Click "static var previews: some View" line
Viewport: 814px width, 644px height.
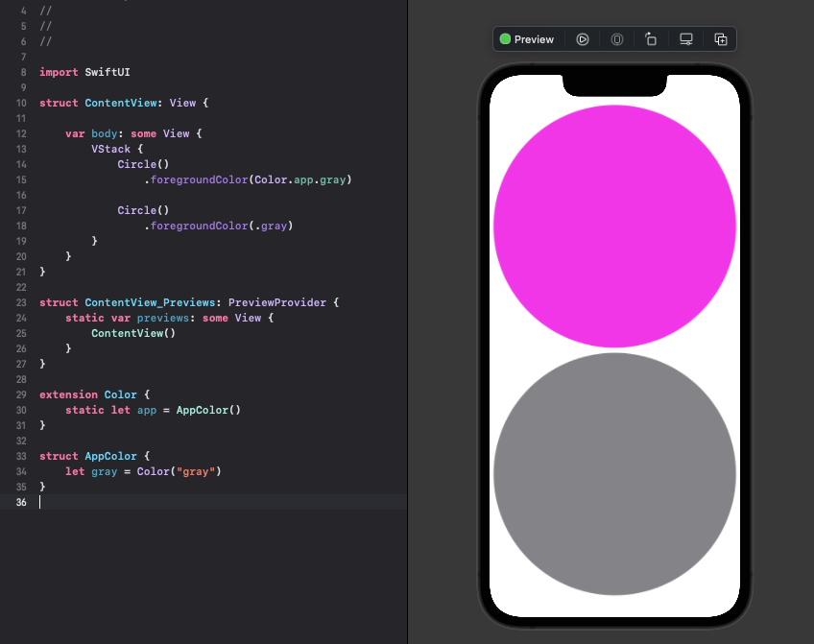click(170, 318)
